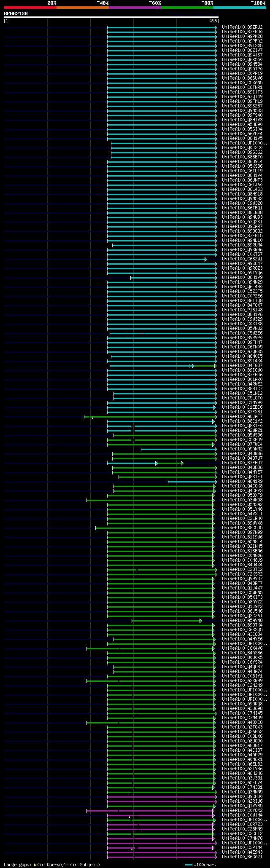The width and height of the screenshot is (270, 868).
Task: Select the UniRef100_Q9CAR7 label
Action: point(242,226)
